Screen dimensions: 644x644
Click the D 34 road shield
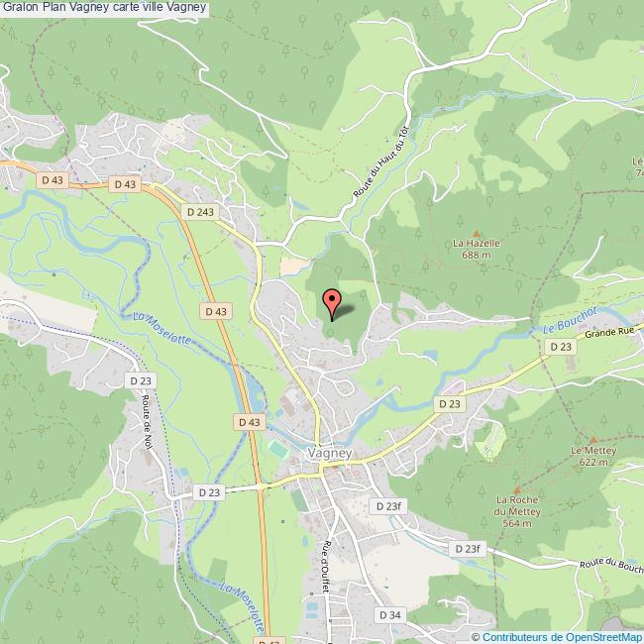coord(390,615)
